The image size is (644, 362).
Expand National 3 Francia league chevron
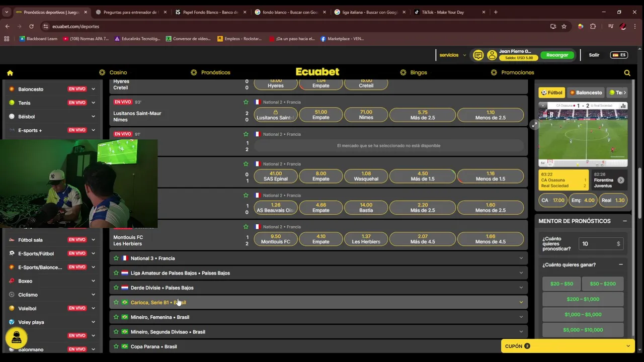[521, 258]
